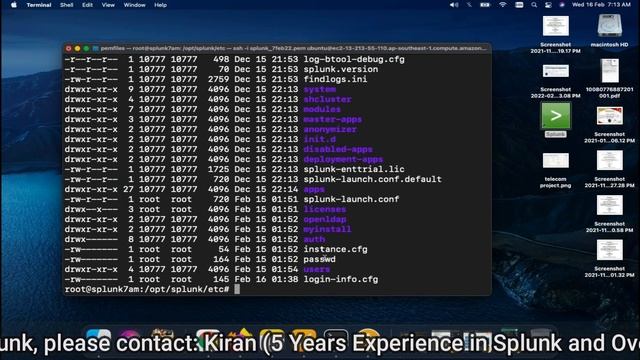Click the Terminal window title text
Viewport: 640px width, 360px height.
pos(294,48)
